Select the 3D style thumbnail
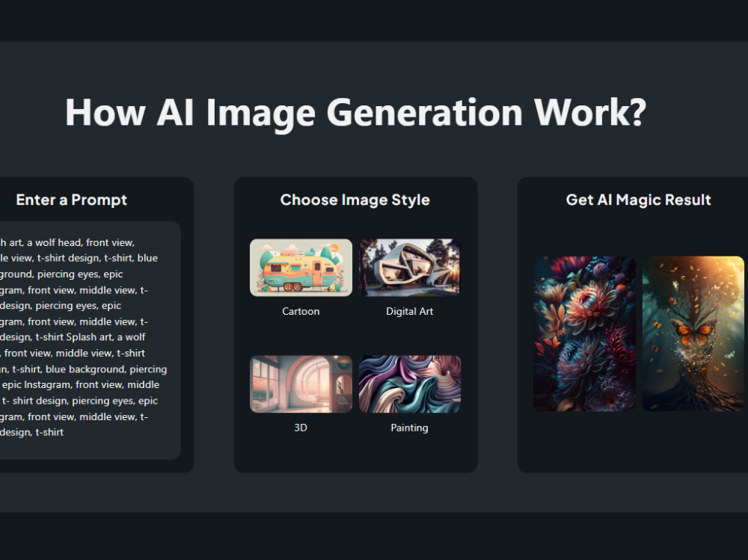Screen dimensions: 748x560 (301, 384)
